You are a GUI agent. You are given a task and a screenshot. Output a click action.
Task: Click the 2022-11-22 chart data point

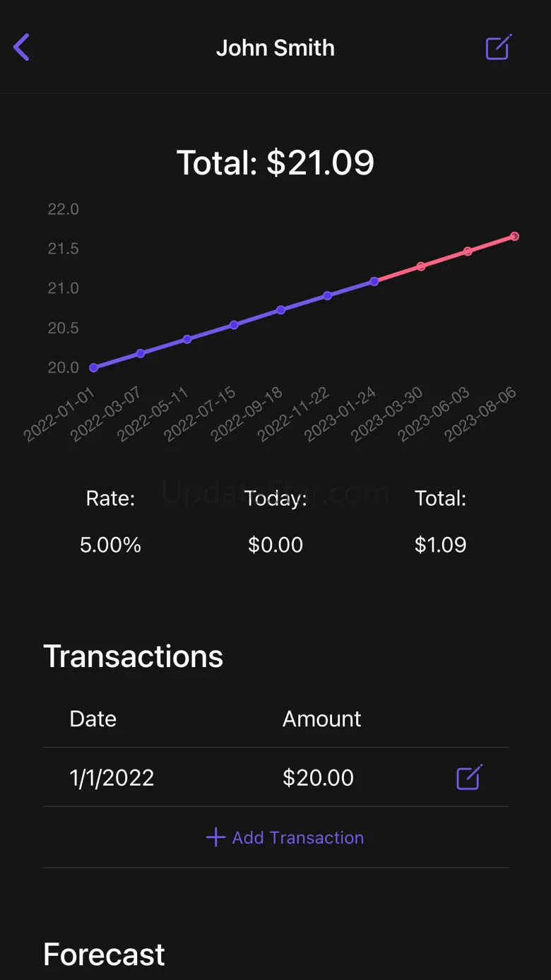[x=328, y=295]
